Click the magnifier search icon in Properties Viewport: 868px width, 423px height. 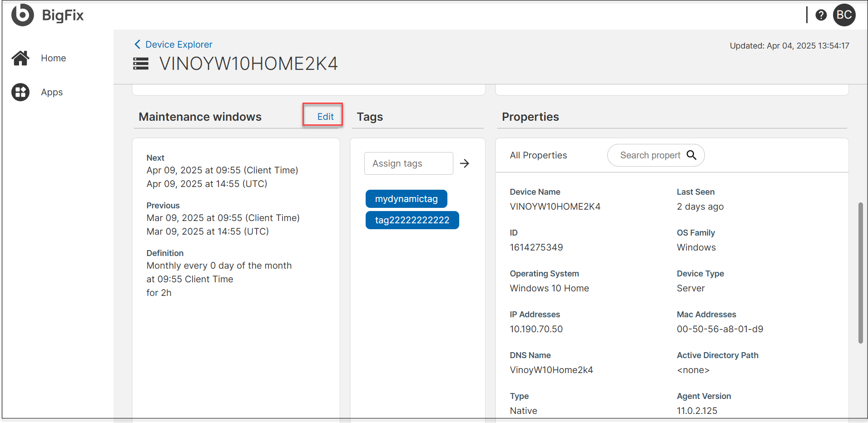[x=691, y=155]
